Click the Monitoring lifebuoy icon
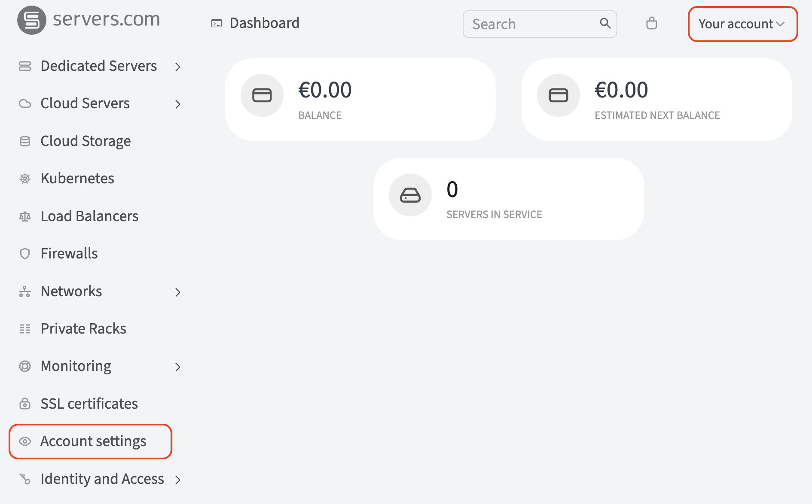 point(25,366)
